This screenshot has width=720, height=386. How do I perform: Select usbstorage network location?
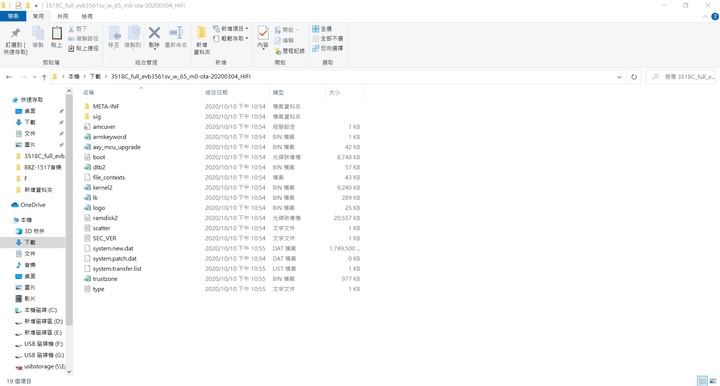(x=39, y=367)
